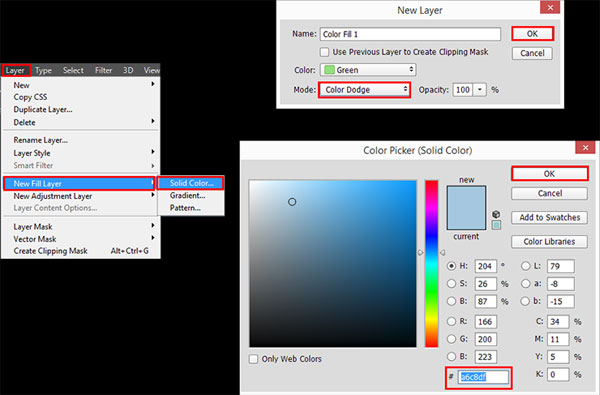Click in the large color field
The width and height of the screenshot is (600, 395).
(x=333, y=264)
